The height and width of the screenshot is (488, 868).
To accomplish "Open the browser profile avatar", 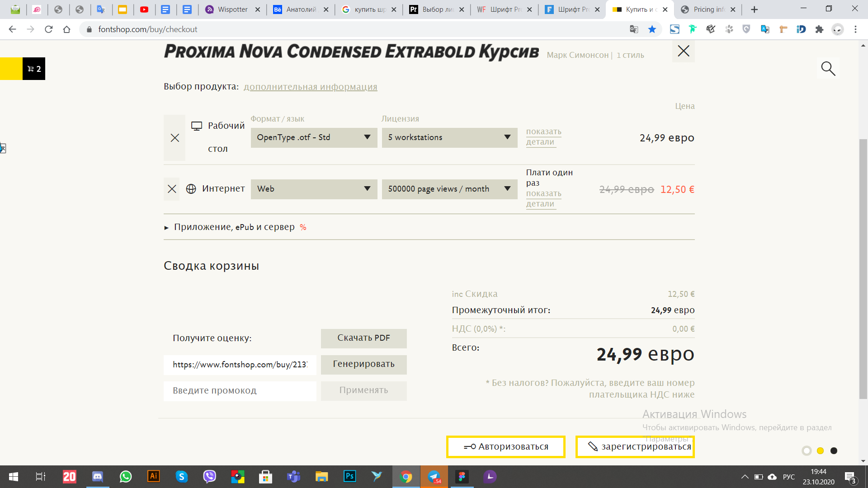I will click(x=838, y=29).
